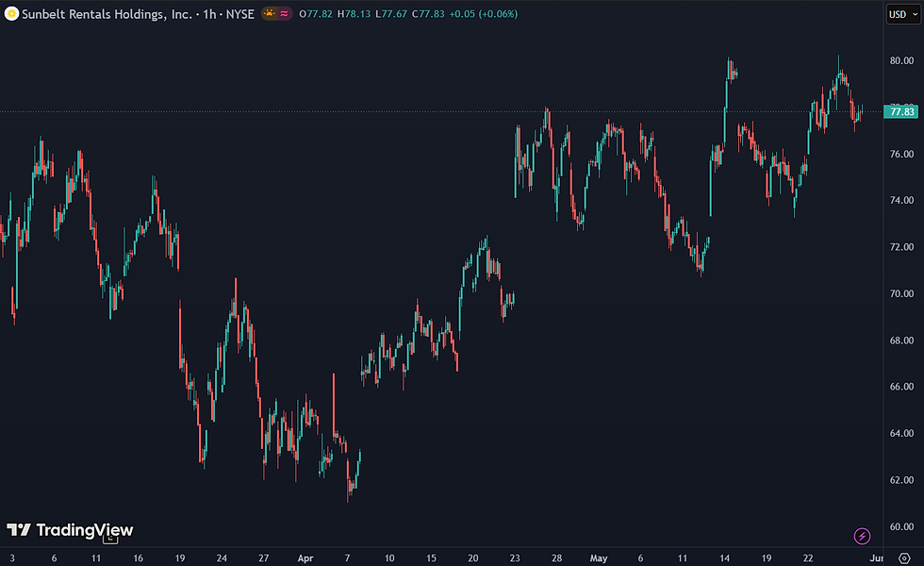Screen dimensions: 924x566
Task: Click the 20 date label on time axis
Action: 472,558
